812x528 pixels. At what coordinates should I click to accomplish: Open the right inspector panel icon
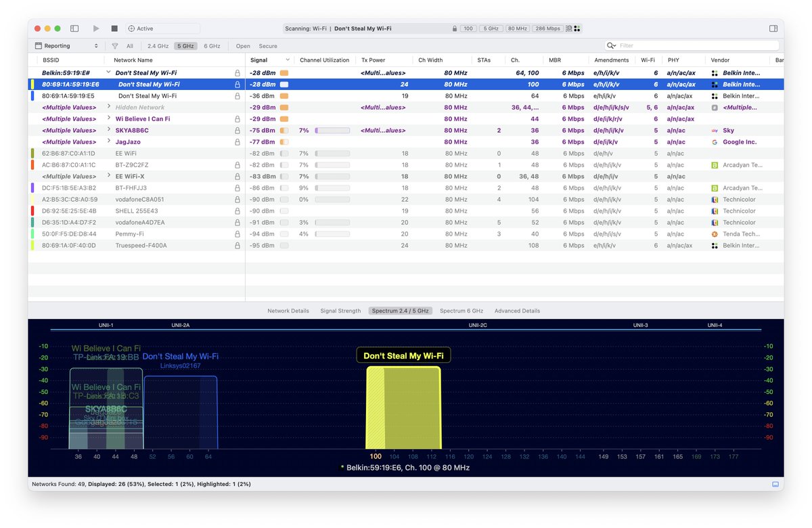[773, 28]
